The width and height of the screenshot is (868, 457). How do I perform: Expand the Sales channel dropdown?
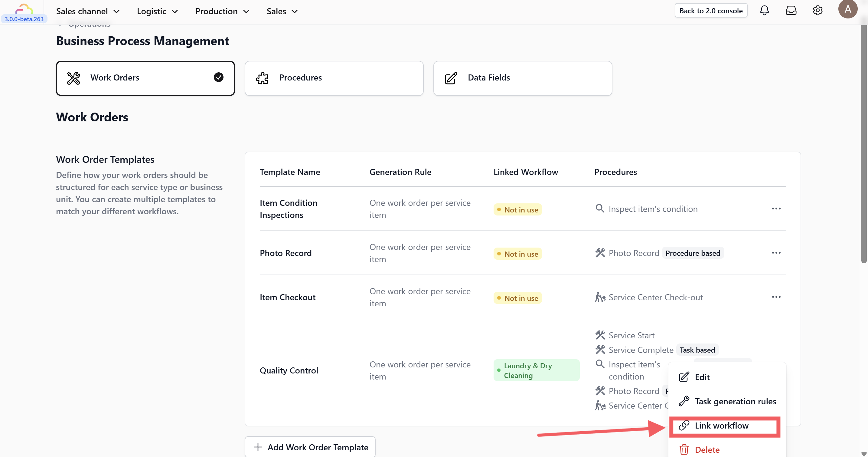[x=88, y=11]
